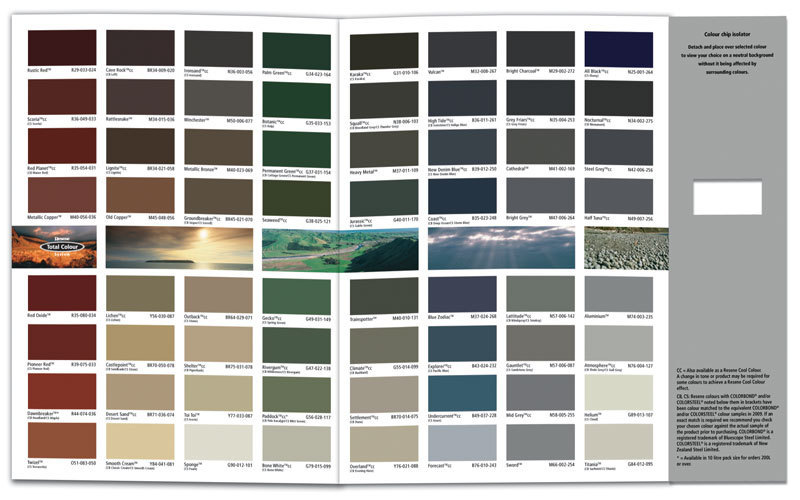
Task: Select the Desert Sand colour chip
Action: [x=140, y=391]
